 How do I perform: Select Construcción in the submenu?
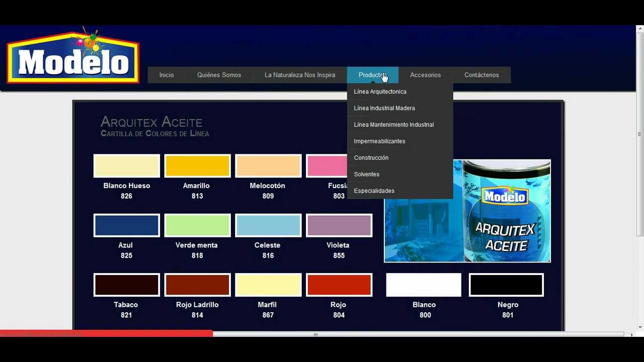click(400, 158)
